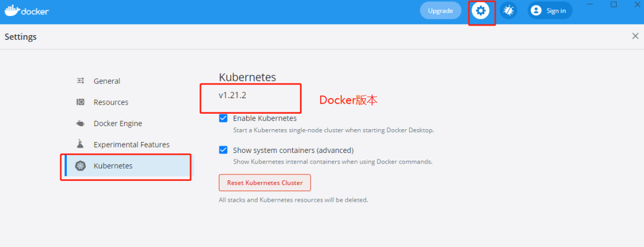The image size is (644, 247).
Task: Click the General sliders icon
Action: [80, 81]
